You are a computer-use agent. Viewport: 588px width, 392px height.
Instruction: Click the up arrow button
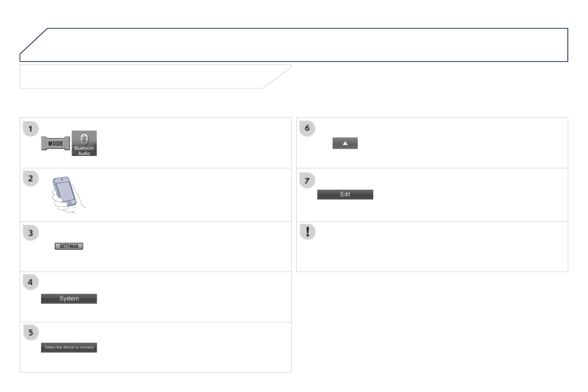click(x=345, y=143)
